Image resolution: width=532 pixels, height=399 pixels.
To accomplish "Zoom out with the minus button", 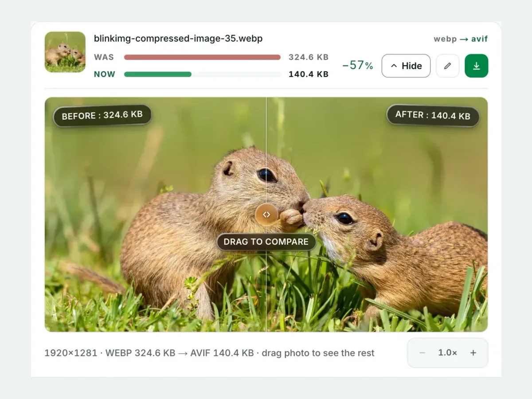I will click(422, 353).
